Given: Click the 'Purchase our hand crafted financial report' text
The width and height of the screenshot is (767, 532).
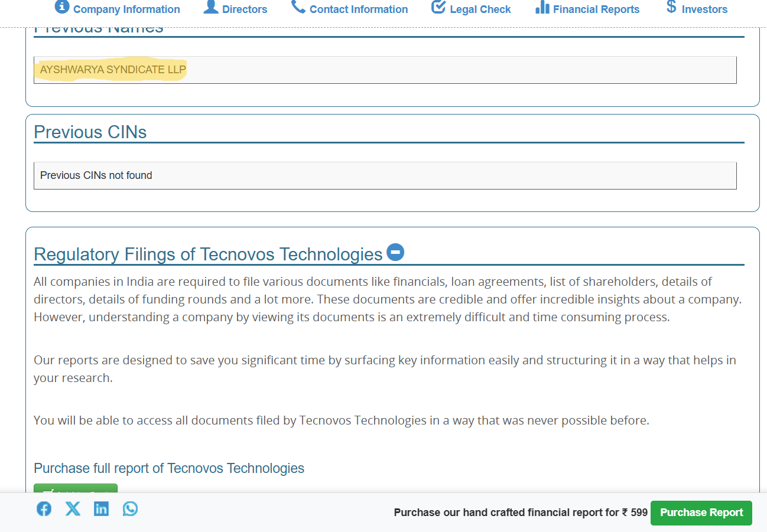Looking at the screenshot, I should click(x=521, y=513).
